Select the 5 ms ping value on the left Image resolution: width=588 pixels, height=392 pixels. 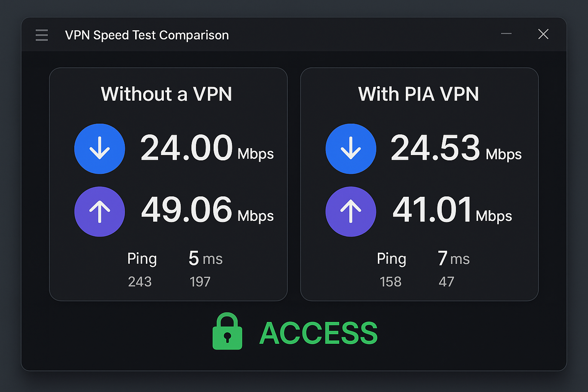pyautogui.click(x=205, y=258)
